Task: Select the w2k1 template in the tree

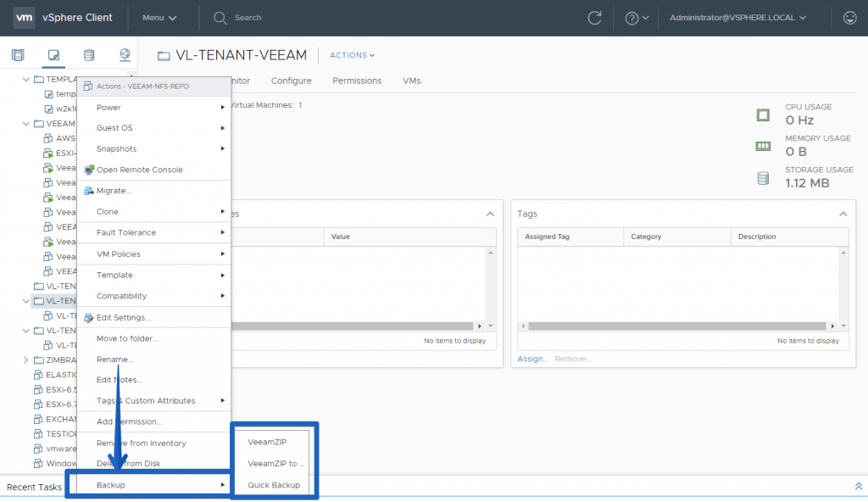Action: coord(60,109)
